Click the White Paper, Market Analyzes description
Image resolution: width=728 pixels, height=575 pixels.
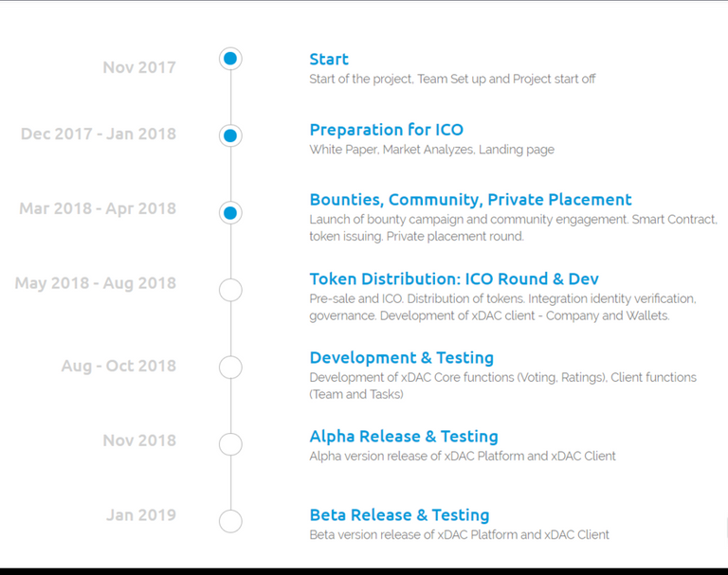[432, 150]
